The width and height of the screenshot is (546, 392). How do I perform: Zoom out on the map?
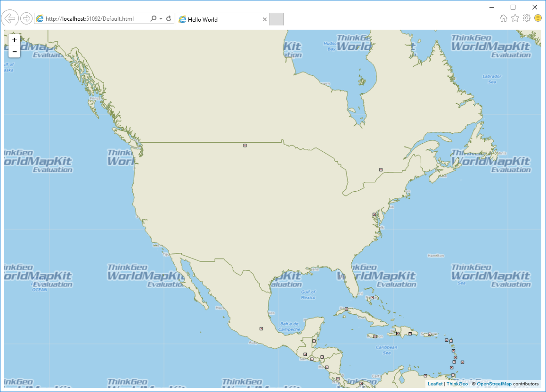click(15, 51)
